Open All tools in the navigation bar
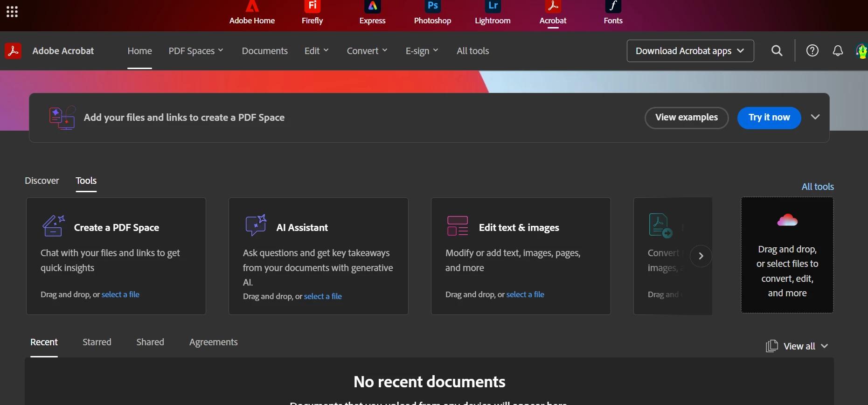The width and height of the screenshot is (868, 405). (x=472, y=51)
